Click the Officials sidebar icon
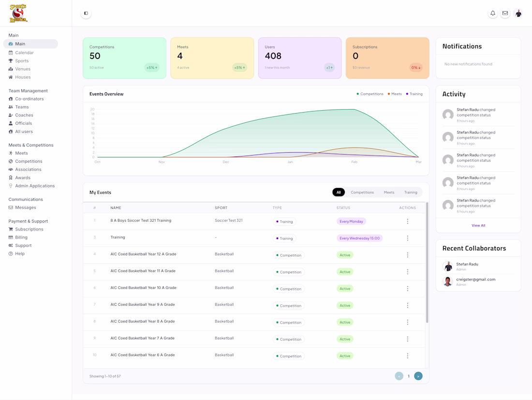The height and width of the screenshot is (400, 532). (x=11, y=123)
